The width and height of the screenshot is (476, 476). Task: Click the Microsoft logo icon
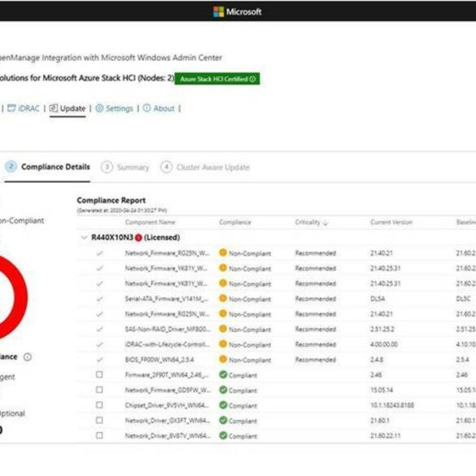coord(219,12)
